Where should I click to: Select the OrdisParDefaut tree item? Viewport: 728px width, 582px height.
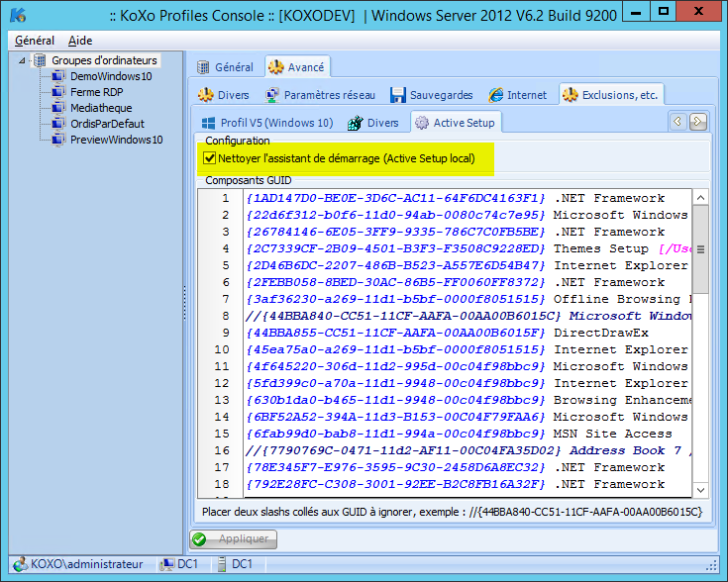tap(107, 124)
